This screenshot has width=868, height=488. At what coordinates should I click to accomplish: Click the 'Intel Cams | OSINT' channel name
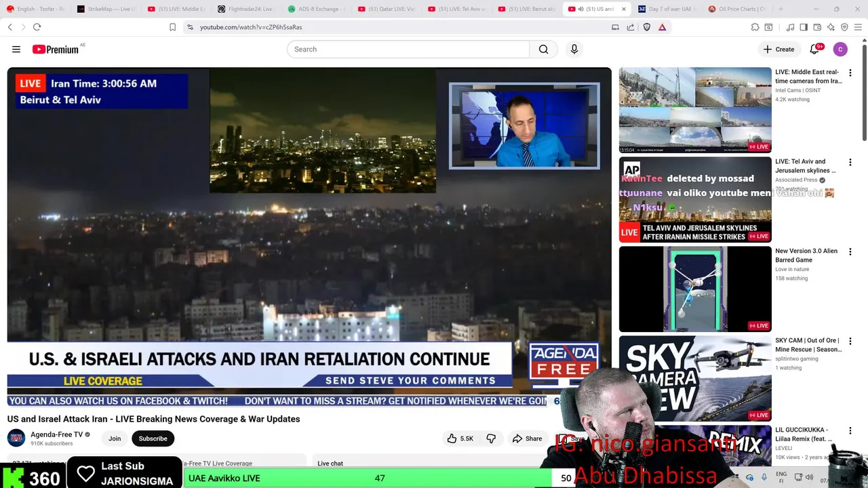[798, 90]
